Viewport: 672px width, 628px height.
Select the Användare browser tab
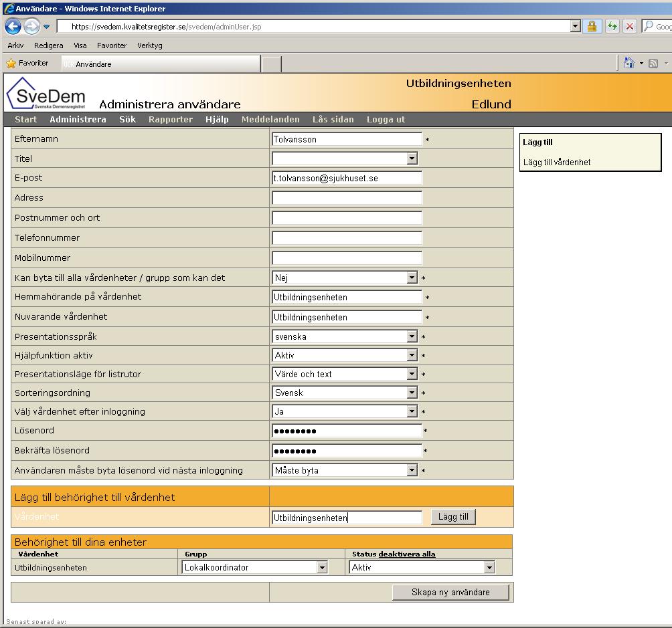[161, 64]
